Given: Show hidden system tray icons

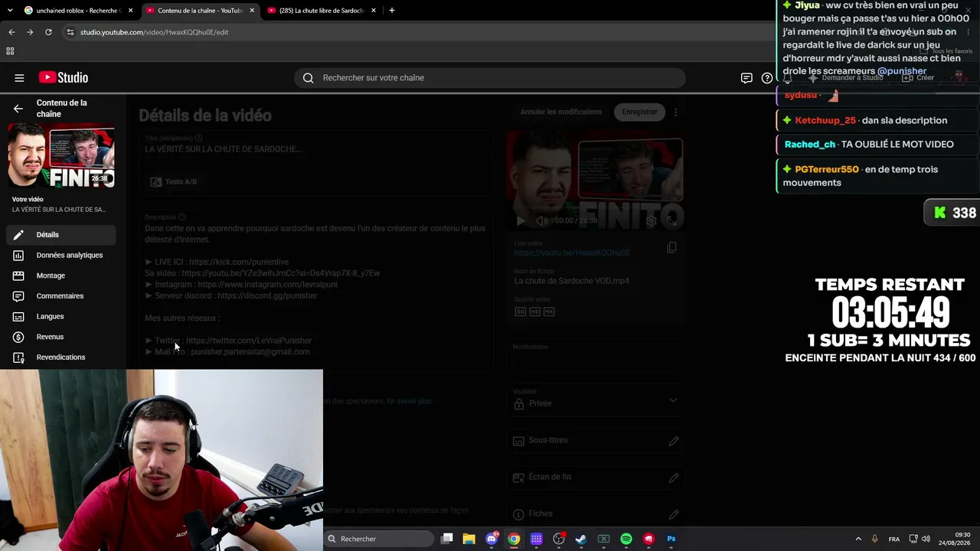Looking at the screenshot, I should coord(857,539).
